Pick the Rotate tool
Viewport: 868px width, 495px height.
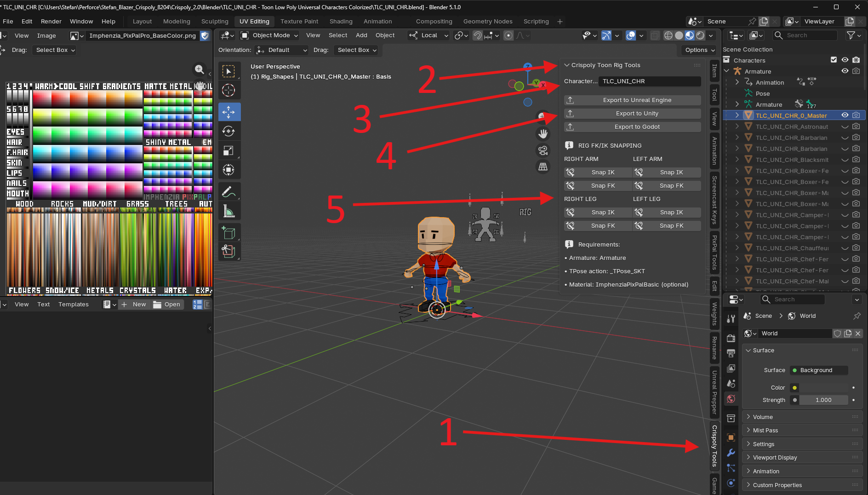228,131
